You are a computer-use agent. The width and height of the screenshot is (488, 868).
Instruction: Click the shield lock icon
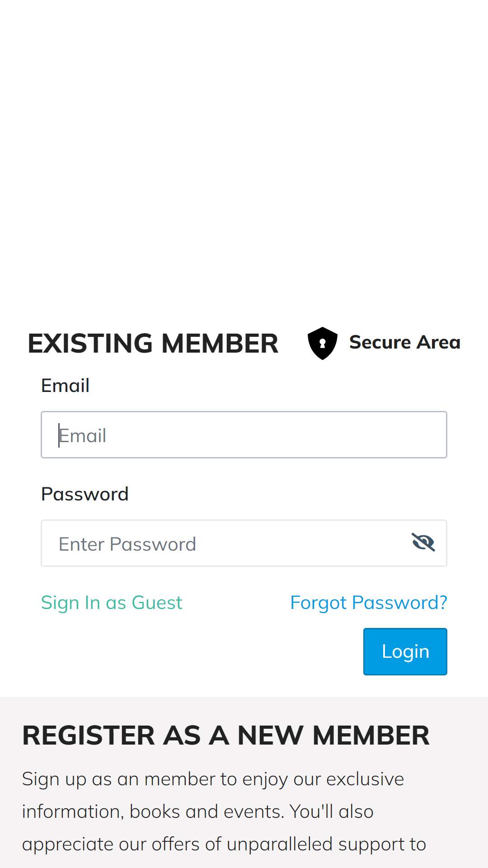click(322, 343)
